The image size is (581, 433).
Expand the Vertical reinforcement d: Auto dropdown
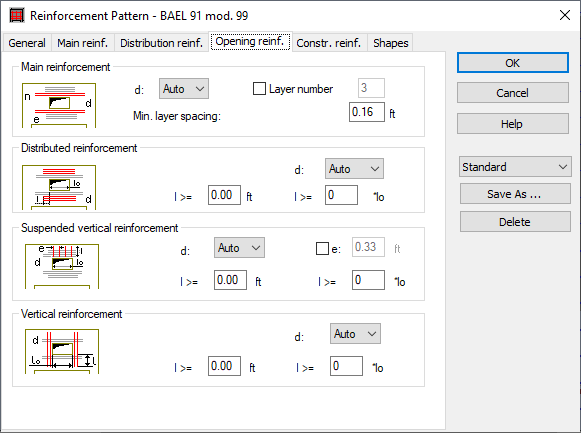click(x=355, y=334)
